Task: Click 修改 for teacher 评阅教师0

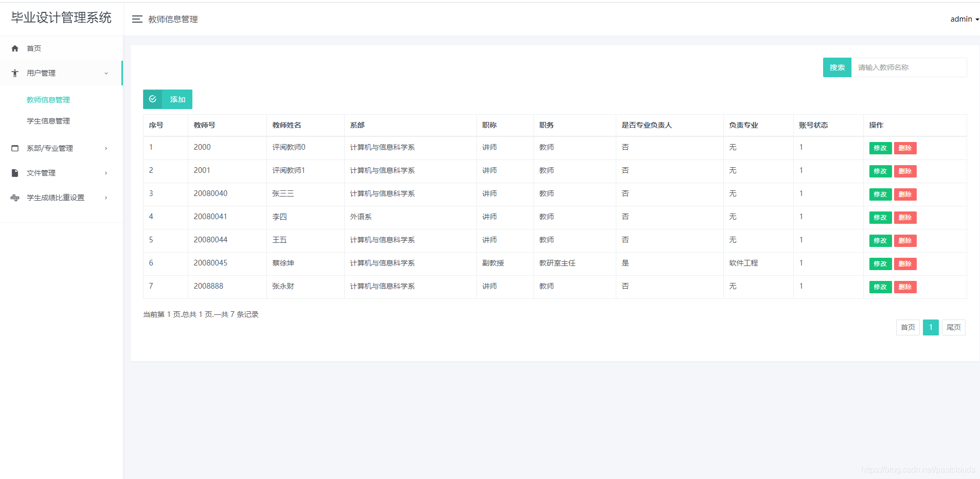Action: pyautogui.click(x=880, y=148)
